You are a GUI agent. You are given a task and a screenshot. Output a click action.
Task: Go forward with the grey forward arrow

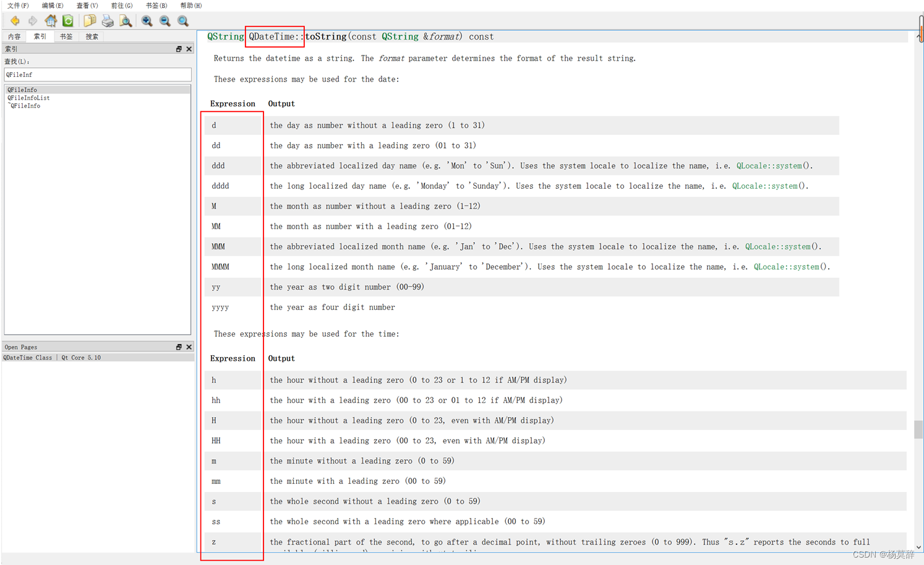33,21
